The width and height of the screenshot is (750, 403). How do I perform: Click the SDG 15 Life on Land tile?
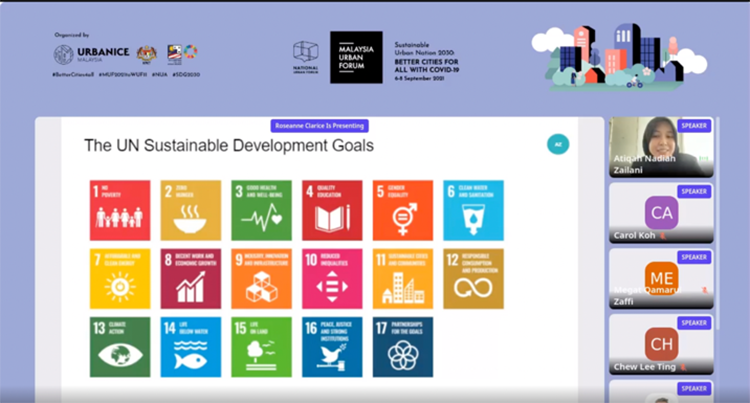[262, 347]
